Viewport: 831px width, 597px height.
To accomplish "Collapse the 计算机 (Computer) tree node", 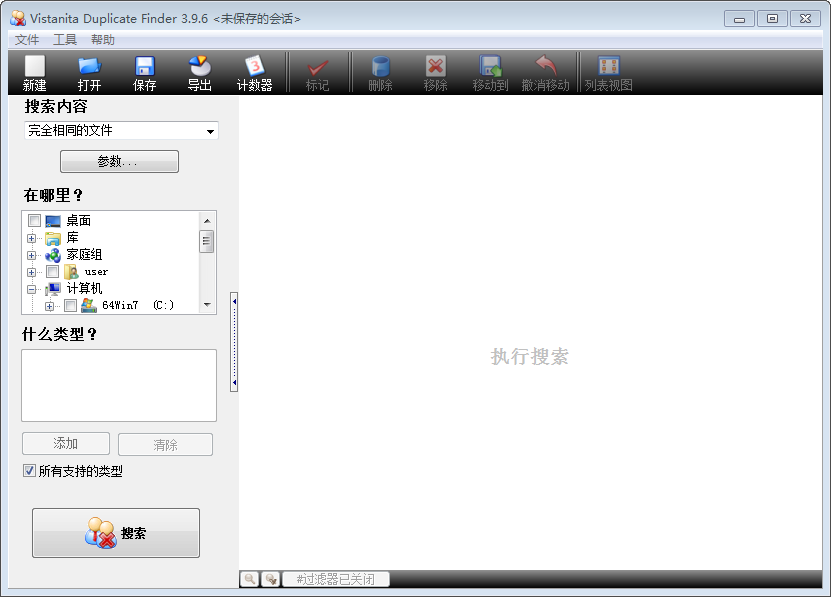I will pos(32,289).
